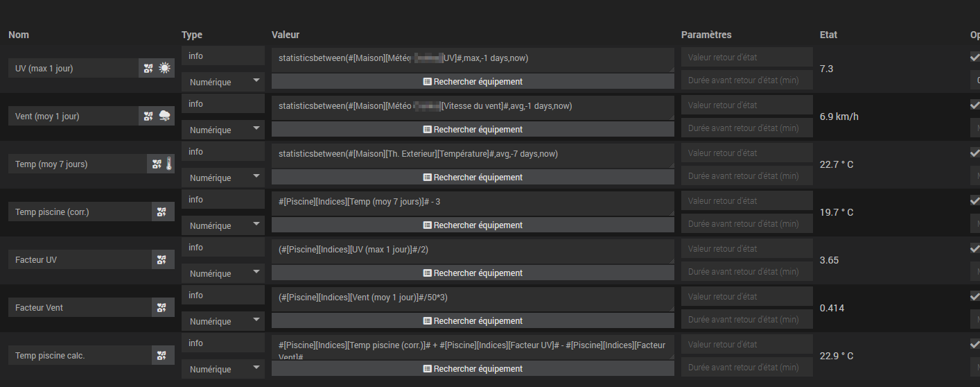The height and width of the screenshot is (387, 980).
Task: Open icon chooser for Temp piscine calc.
Action: click(x=162, y=355)
